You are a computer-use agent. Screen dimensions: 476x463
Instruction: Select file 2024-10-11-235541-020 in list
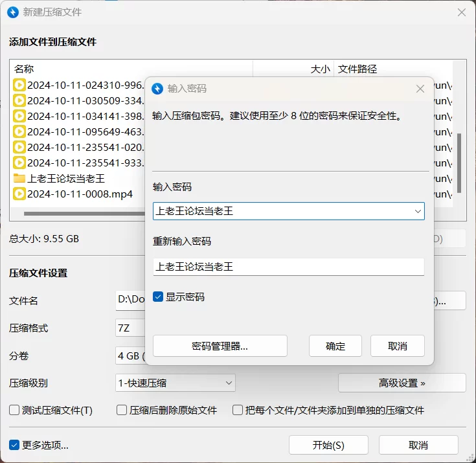pyautogui.click(x=85, y=147)
